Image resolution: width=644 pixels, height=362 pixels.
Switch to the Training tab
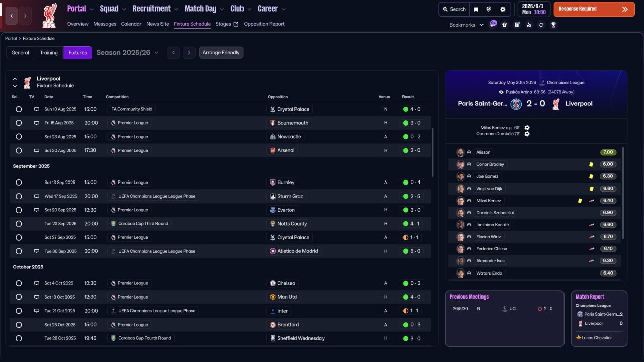point(49,53)
